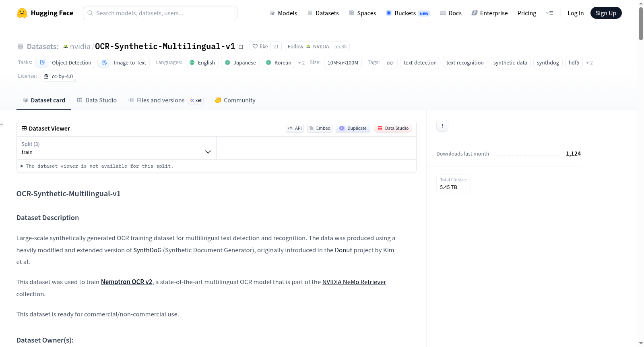Click the Embed button
644x347 pixels.
pyautogui.click(x=320, y=128)
